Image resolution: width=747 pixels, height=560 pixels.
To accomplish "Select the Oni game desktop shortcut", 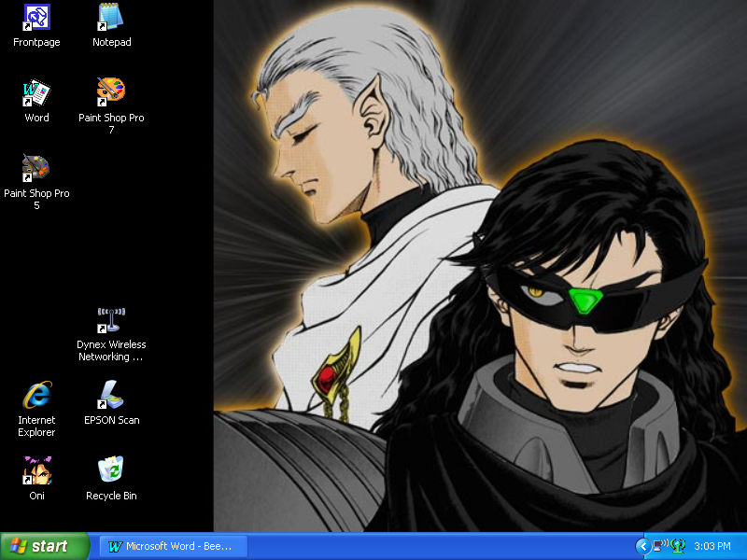I will click(x=36, y=478).
